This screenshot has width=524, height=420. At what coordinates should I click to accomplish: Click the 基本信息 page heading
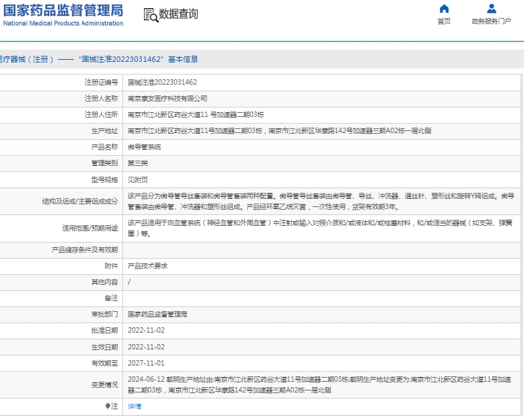pyautogui.click(x=183, y=59)
